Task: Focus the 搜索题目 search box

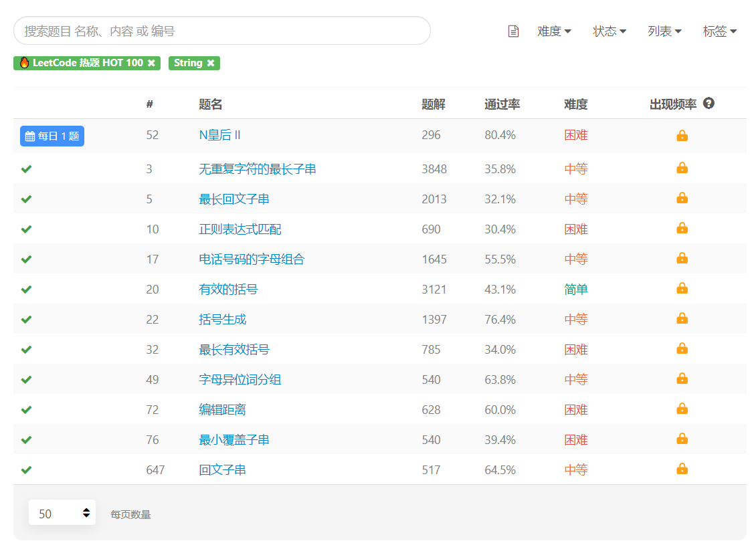Action: point(222,31)
